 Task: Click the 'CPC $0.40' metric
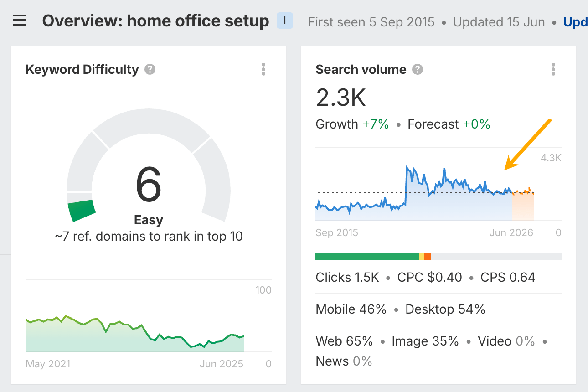[429, 277]
